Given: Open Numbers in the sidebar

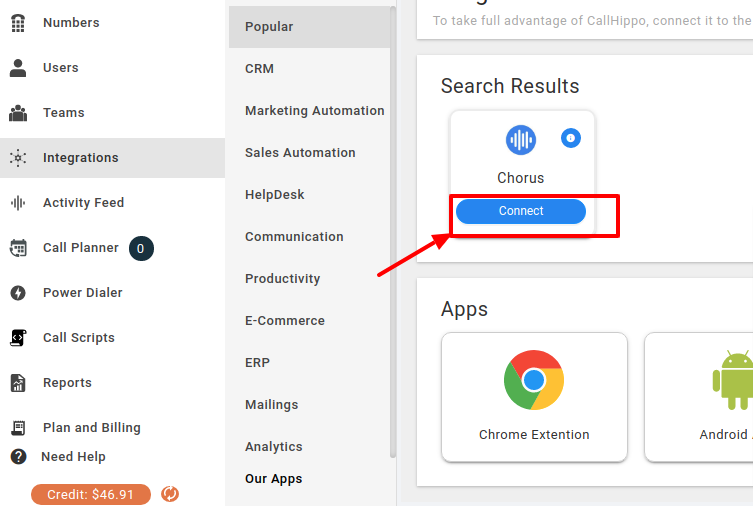Looking at the screenshot, I should [71, 23].
